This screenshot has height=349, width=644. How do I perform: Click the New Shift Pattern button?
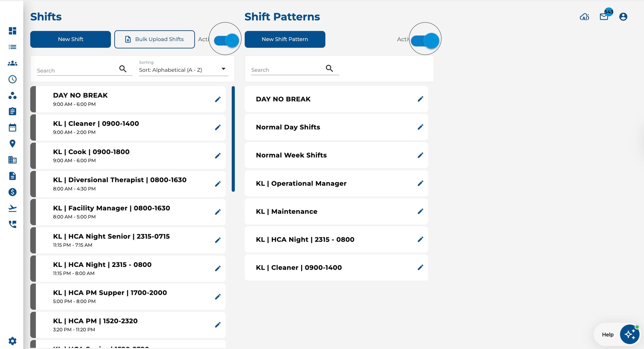click(x=285, y=39)
